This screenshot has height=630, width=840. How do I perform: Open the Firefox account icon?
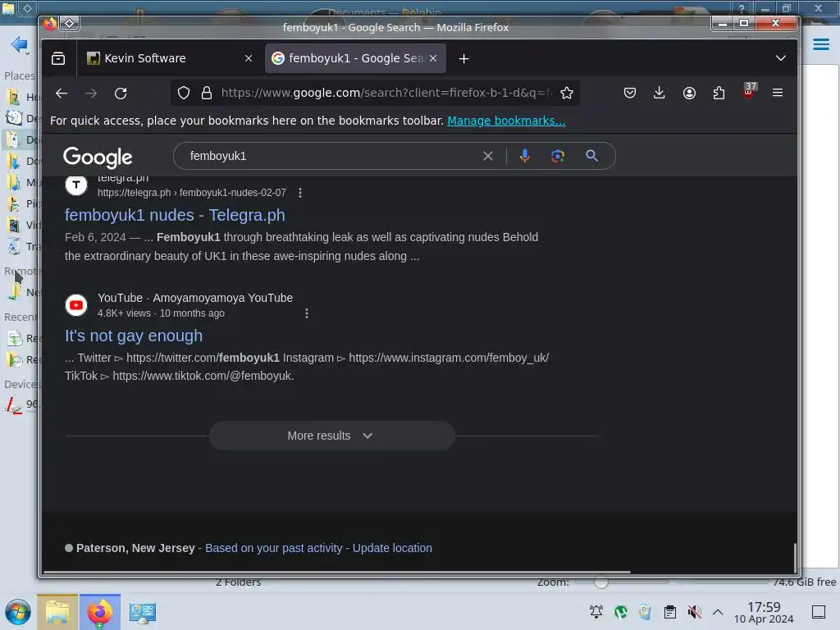(689, 94)
